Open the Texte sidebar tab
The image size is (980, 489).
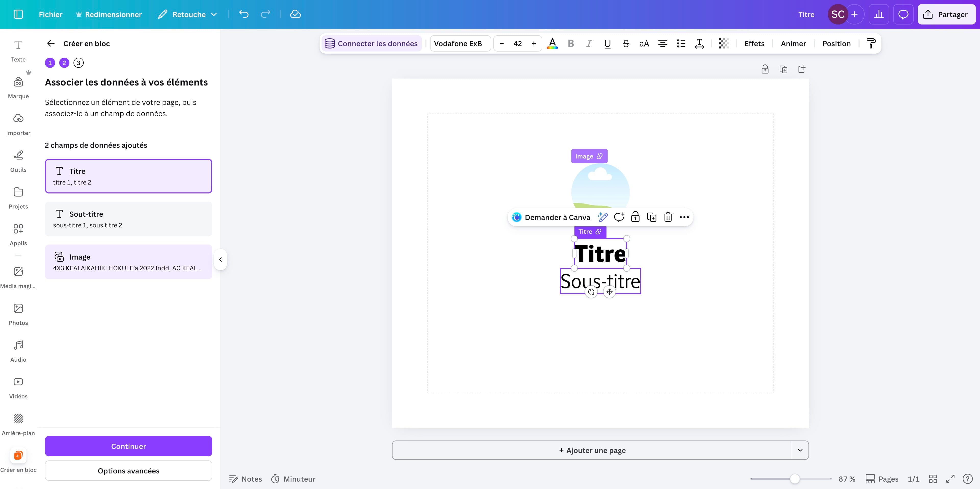(x=18, y=51)
